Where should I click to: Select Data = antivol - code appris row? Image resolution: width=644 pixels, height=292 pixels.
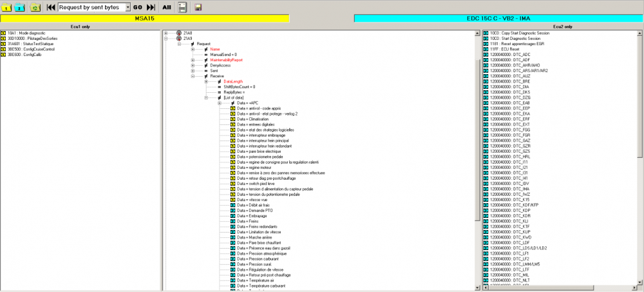pyautogui.click(x=259, y=108)
